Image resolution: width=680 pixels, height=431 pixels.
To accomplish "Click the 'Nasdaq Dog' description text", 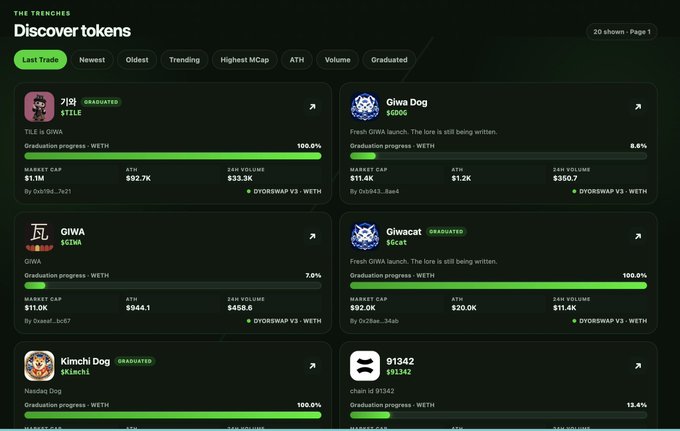I will coord(43,391).
